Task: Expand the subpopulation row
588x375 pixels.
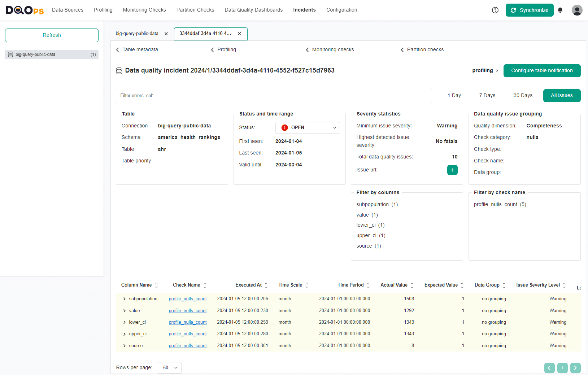Action: (125, 299)
